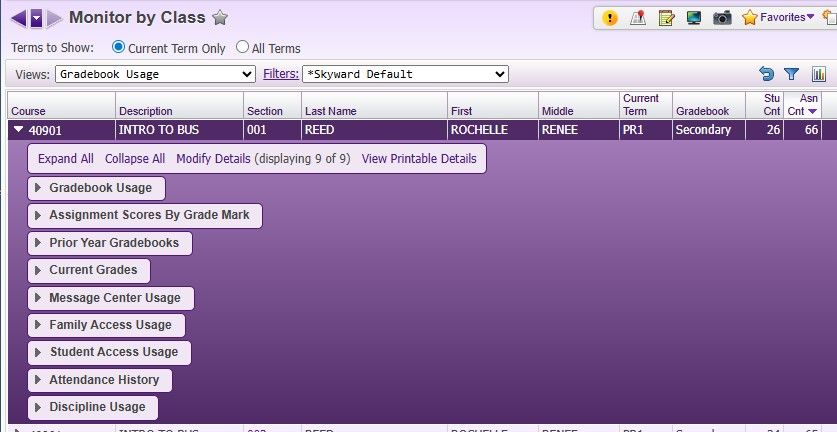This screenshot has height=432, width=837.
Task: Click the blue undo arrow icon
Action: [766, 74]
